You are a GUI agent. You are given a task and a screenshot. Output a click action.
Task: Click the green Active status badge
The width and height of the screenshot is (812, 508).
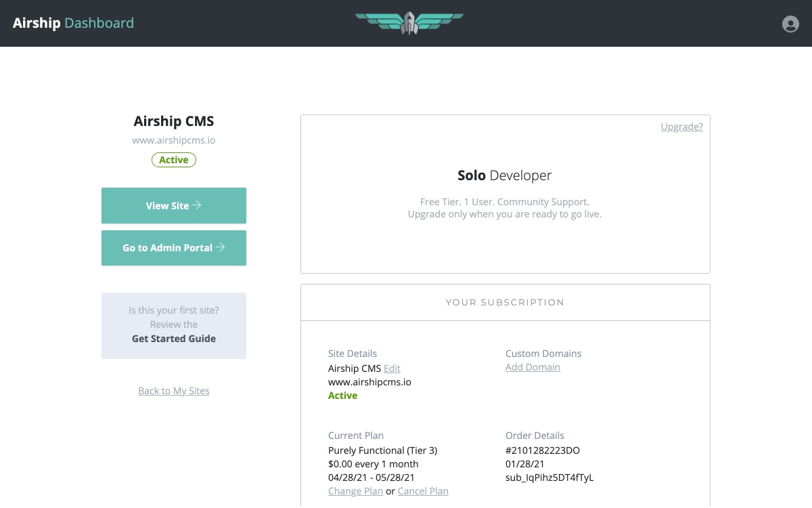pyautogui.click(x=174, y=160)
